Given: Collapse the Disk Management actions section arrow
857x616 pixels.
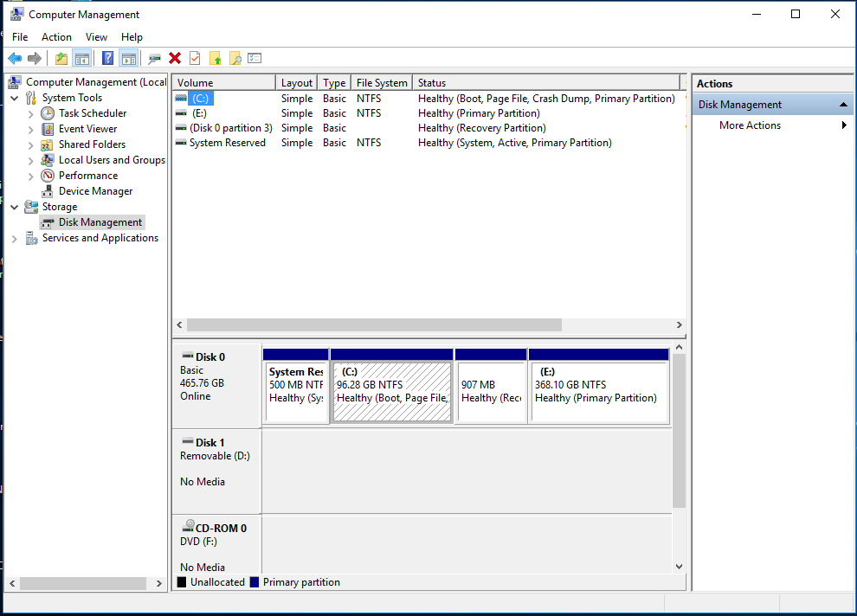Looking at the screenshot, I should tap(843, 105).
